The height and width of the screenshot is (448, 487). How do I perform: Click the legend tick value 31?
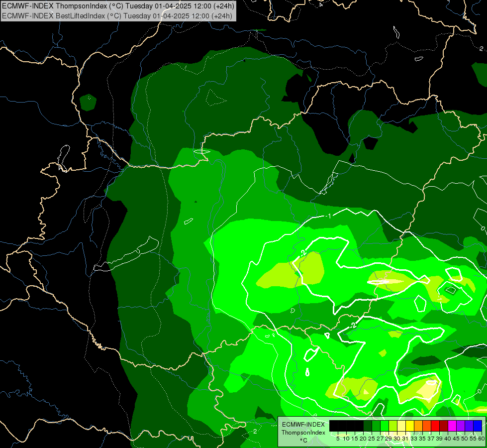(x=405, y=439)
